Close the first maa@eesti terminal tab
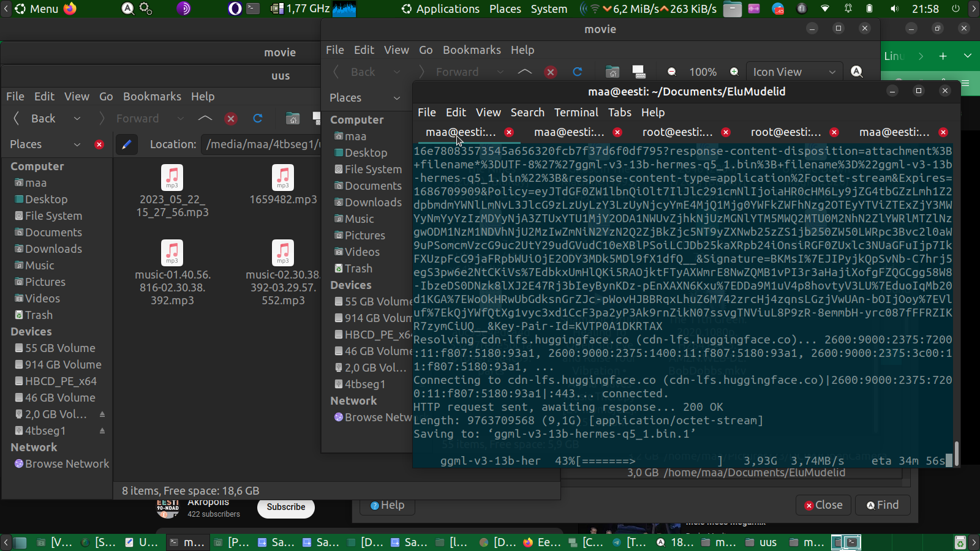 pyautogui.click(x=509, y=132)
